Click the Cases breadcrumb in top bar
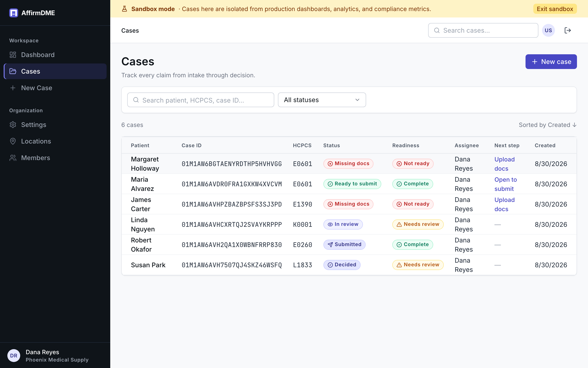588x368 pixels. tap(130, 31)
